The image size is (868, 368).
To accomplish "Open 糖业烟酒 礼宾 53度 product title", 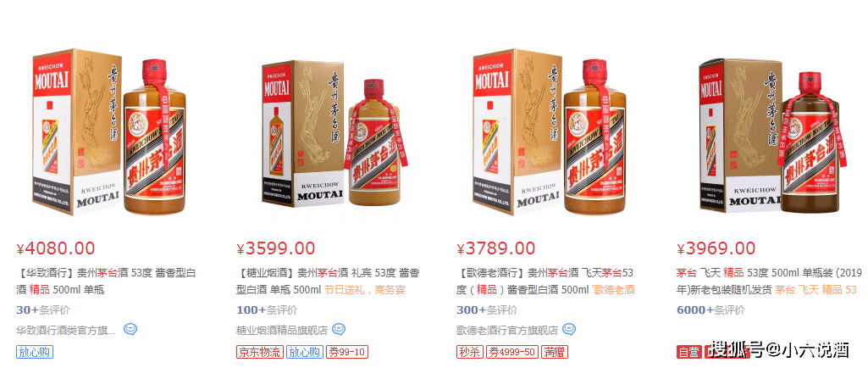I will pyautogui.click(x=328, y=281).
